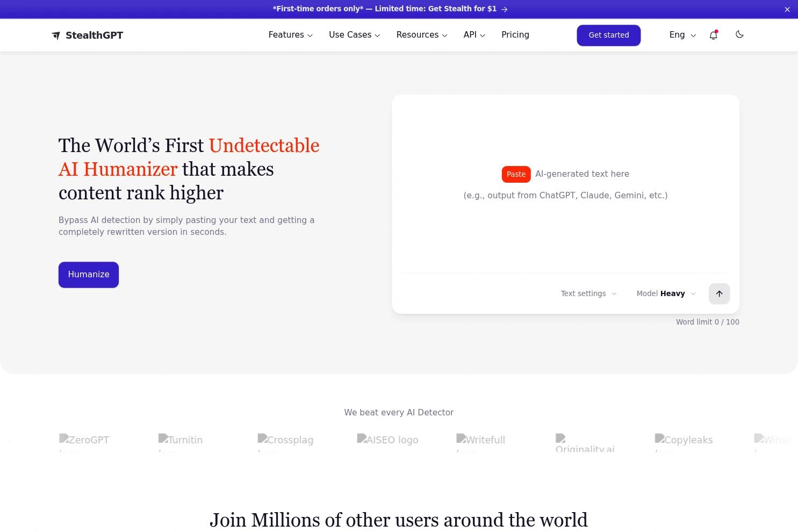
Task: Open the Text settings dropdown
Action: click(x=588, y=293)
